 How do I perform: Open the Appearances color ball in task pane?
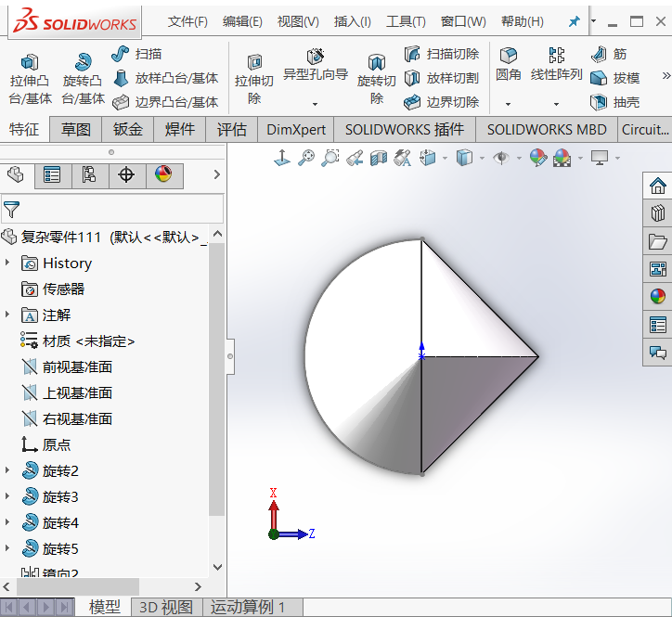pos(658,296)
